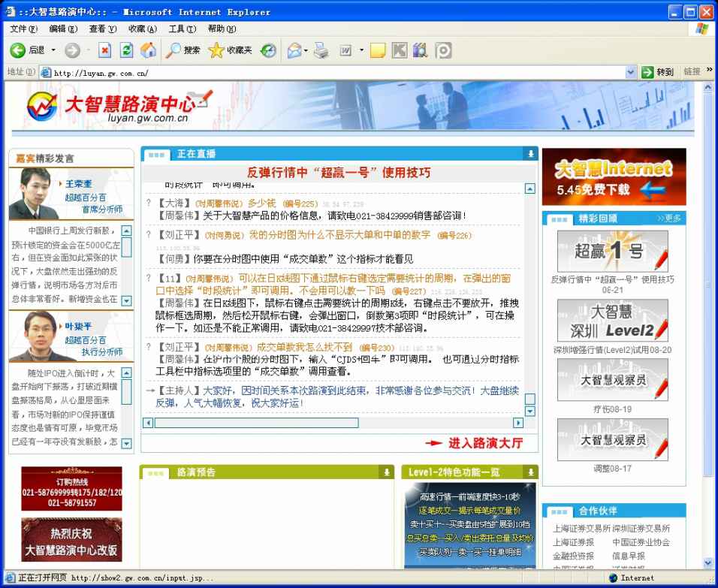718x588 pixels.
Task: Stop loading the page
Action: [x=105, y=50]
